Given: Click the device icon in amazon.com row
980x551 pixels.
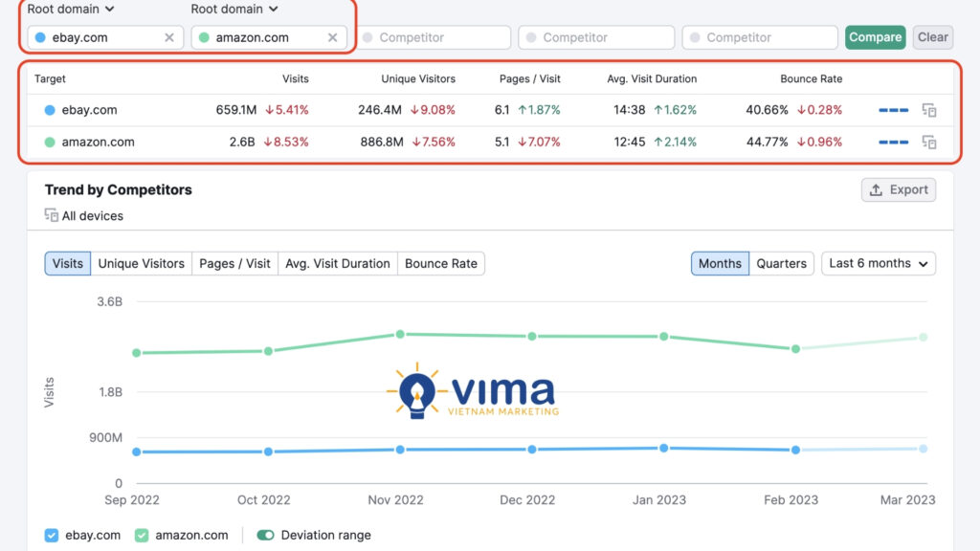Looking at the screenshot, I should point(929,142).
